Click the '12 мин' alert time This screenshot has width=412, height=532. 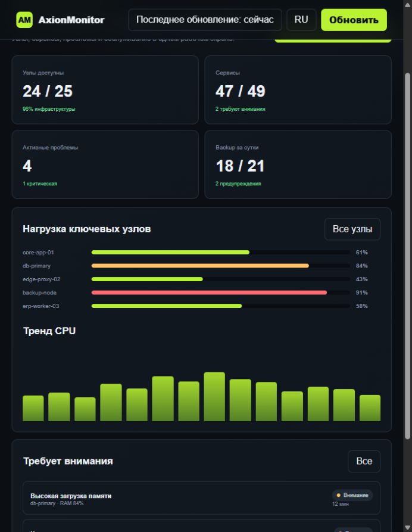(x=340, y=504)
